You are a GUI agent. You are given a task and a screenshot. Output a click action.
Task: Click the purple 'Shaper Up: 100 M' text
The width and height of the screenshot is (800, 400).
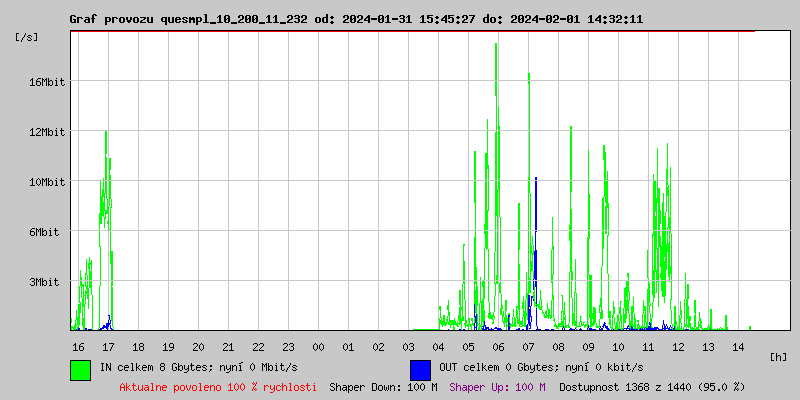[x=497, y=386]
